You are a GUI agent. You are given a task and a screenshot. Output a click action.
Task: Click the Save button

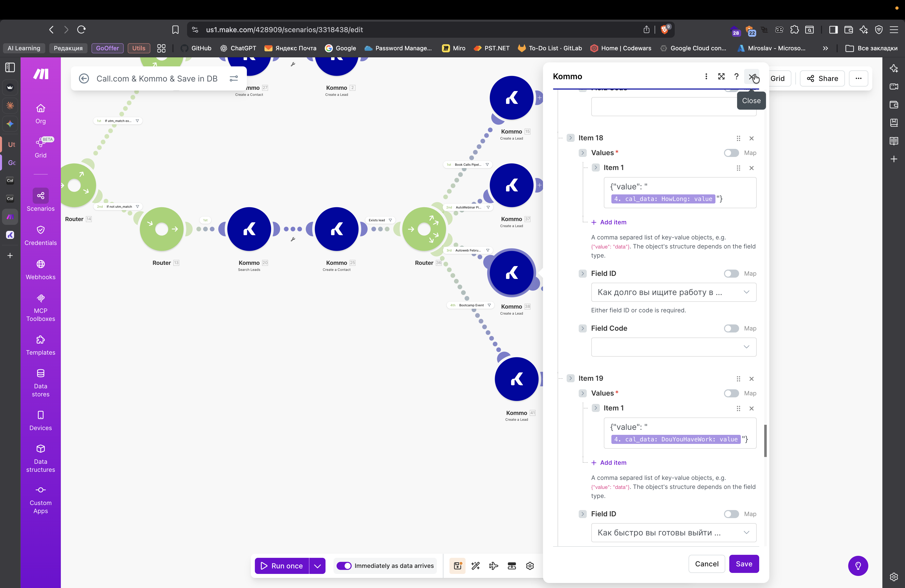(x=744, y=564)
